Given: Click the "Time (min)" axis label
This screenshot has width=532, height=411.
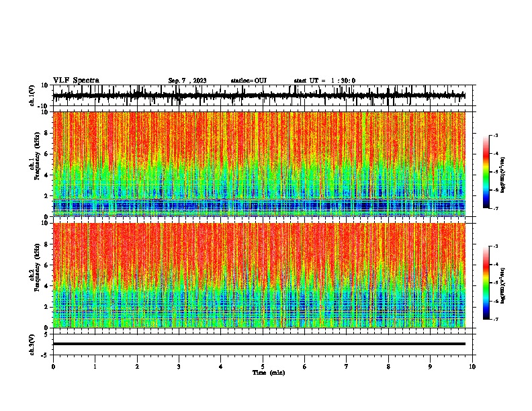Looking at the screenshot, I should pyautogui.click(x=269, y=373).
